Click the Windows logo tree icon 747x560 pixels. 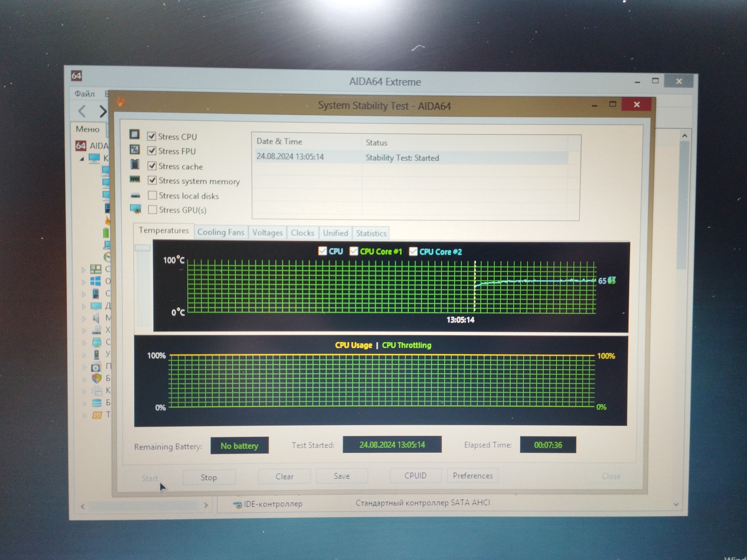(95, 281)
